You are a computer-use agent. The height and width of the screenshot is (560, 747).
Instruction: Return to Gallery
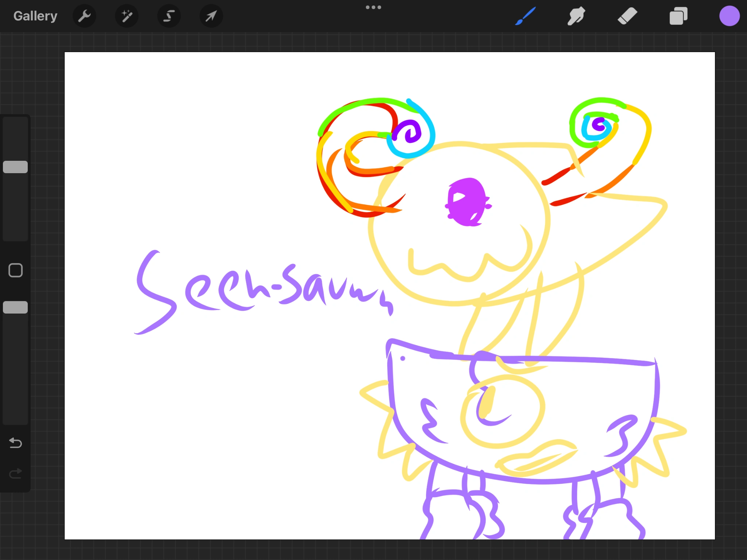(35, 16)
